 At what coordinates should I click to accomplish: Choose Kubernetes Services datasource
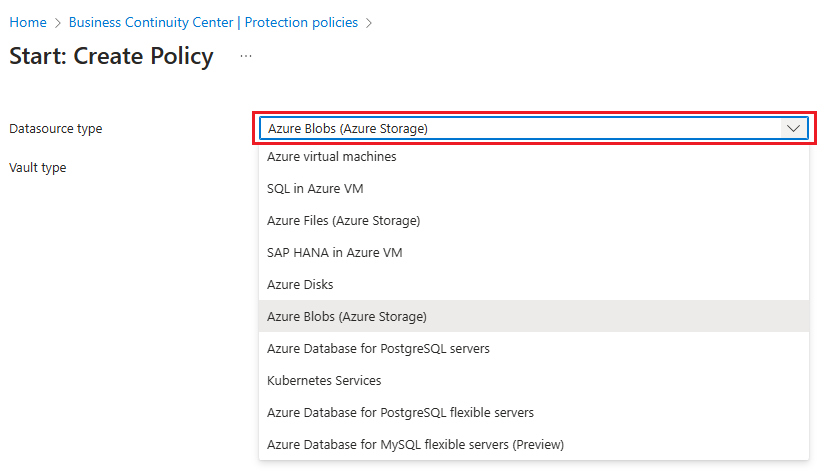click(324, 381)
